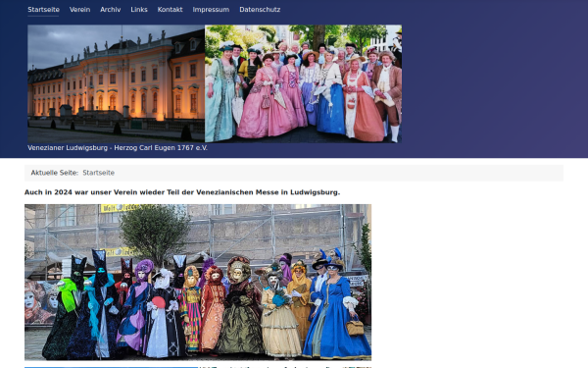588x368 pixels.
Task: Open the Archiv menu entry
Action: pyautogui.click(x=110, y=10)
